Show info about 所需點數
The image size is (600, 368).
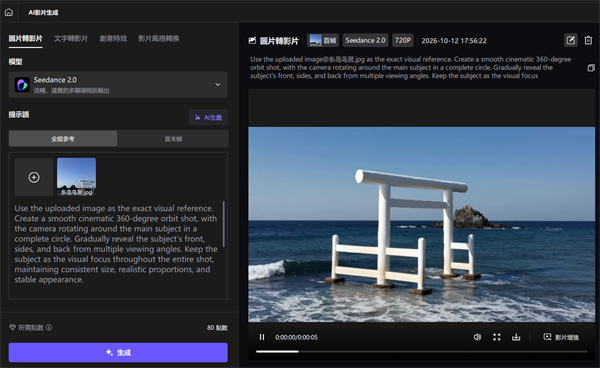[x=49, y=327]
